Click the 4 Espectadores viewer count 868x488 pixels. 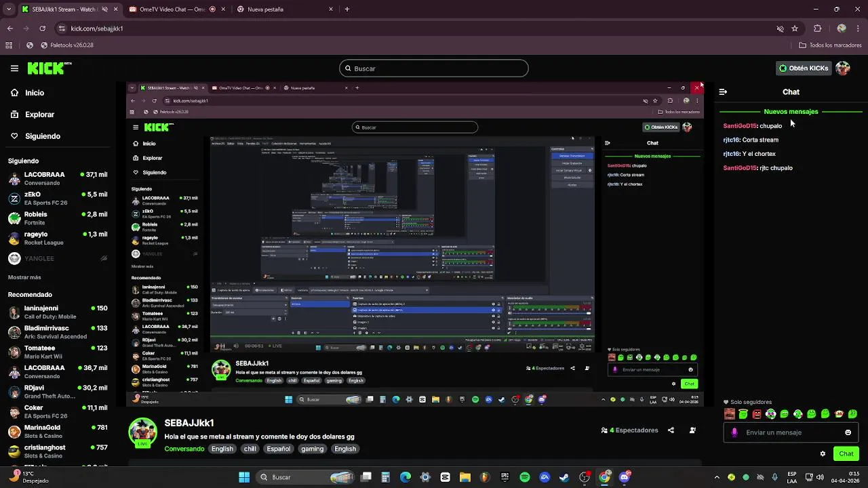click(630, 430)
